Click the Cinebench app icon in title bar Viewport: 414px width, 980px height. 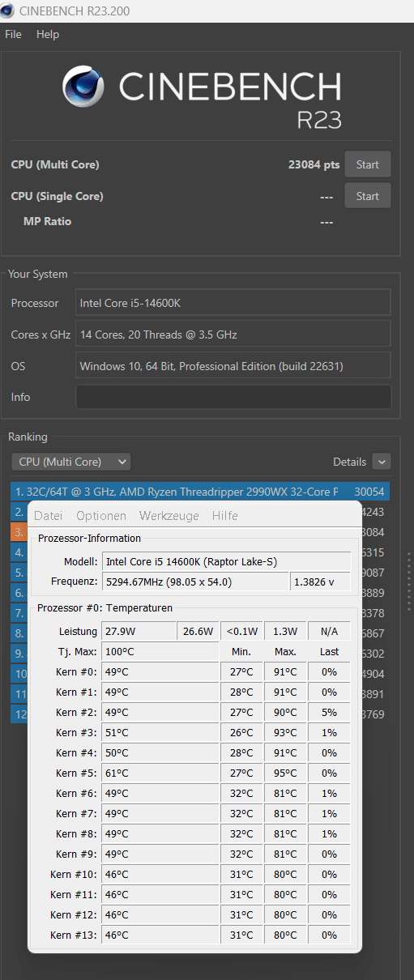[9, 11]
